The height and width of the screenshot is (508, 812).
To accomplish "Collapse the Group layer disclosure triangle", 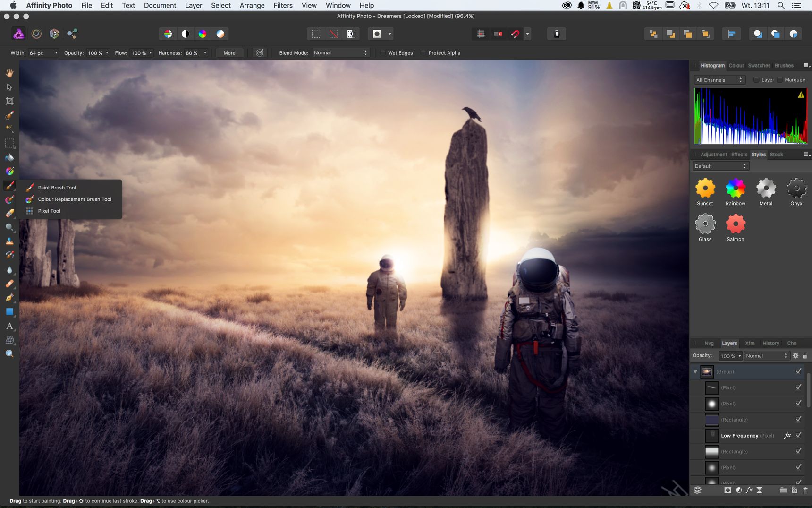I will tap(695, 372).
